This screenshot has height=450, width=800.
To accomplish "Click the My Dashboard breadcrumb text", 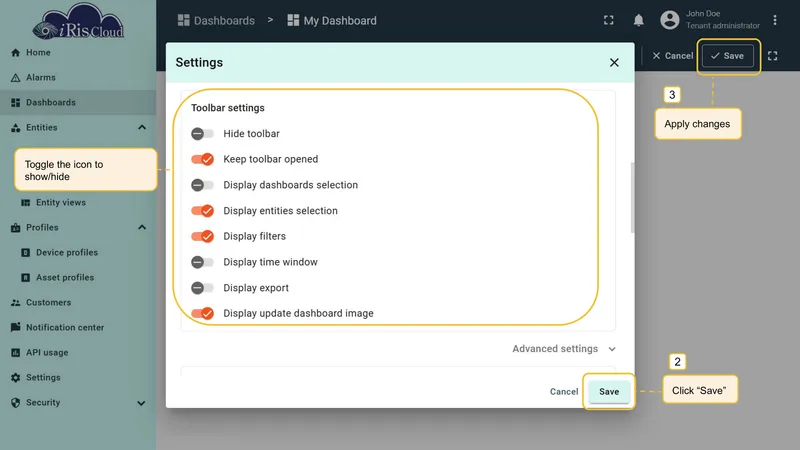I will pyautogui.click(x=340, y=20).
